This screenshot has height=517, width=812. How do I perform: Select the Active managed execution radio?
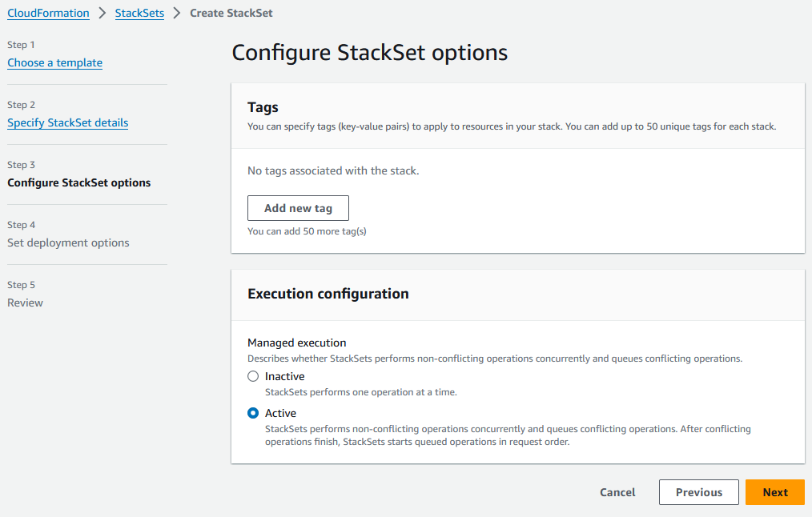click(x=253, y=414)
